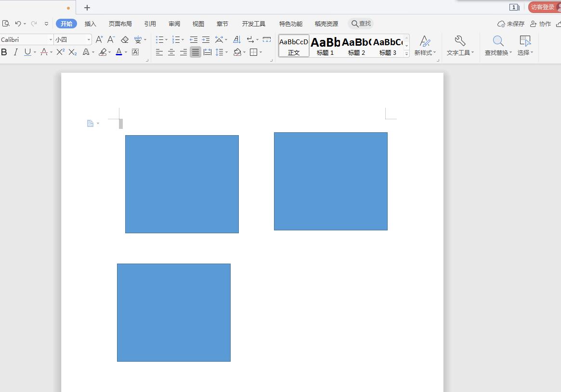The width and height of the screenshot is (561, 392).
Task: Switch to the 章节 tab
Action: coord(222,24)
